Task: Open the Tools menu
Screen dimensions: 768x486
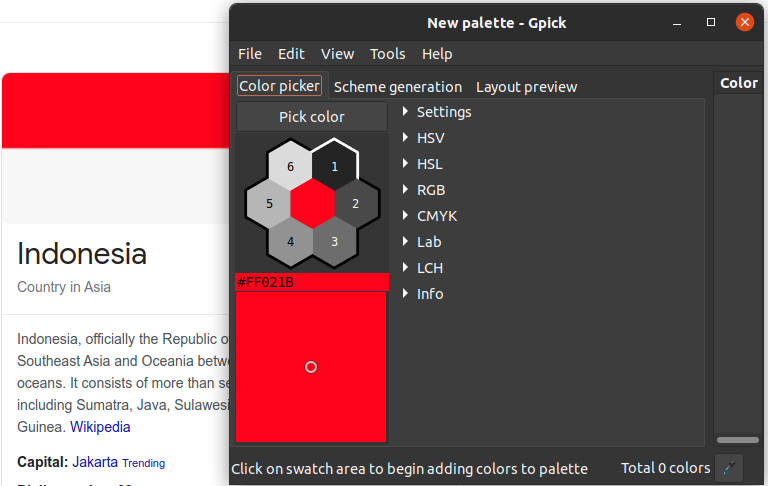Action: point(387,54)
